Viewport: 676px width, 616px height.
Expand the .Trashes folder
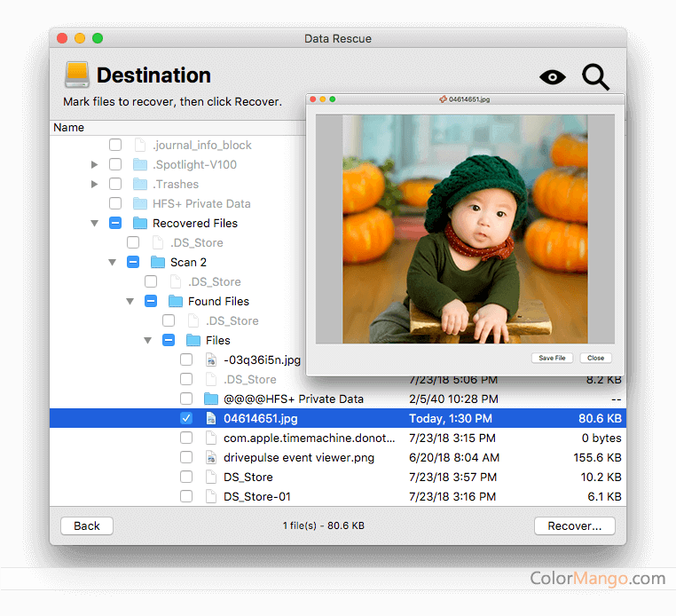(95, 185)
